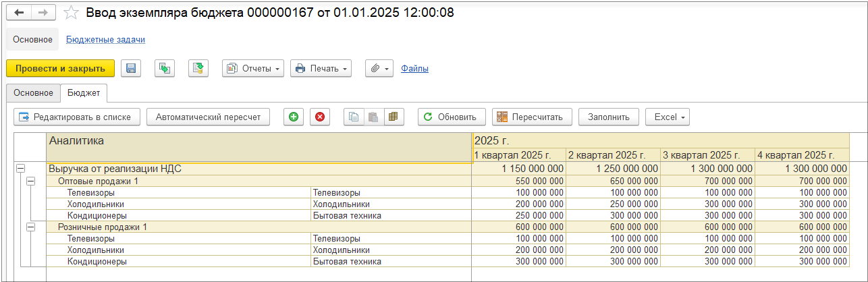Select the 1 150 000 000 total cell
This screenshot has height=282, width=868.
[x=519, y=169]
